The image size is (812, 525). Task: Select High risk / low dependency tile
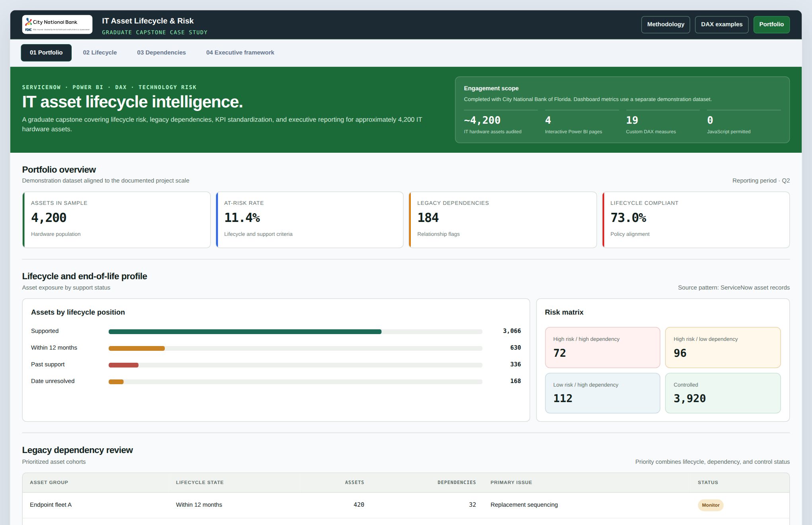click(x=723, y=348)
